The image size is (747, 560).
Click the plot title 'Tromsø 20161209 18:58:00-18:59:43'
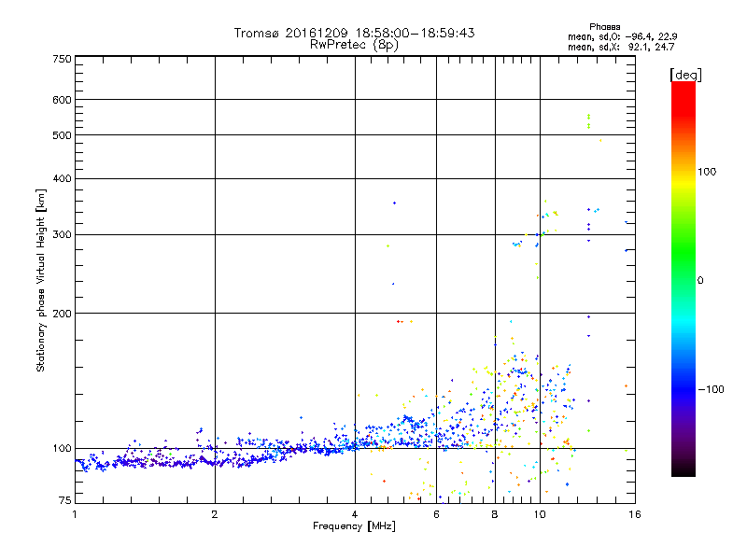click(x=354, y=33)
